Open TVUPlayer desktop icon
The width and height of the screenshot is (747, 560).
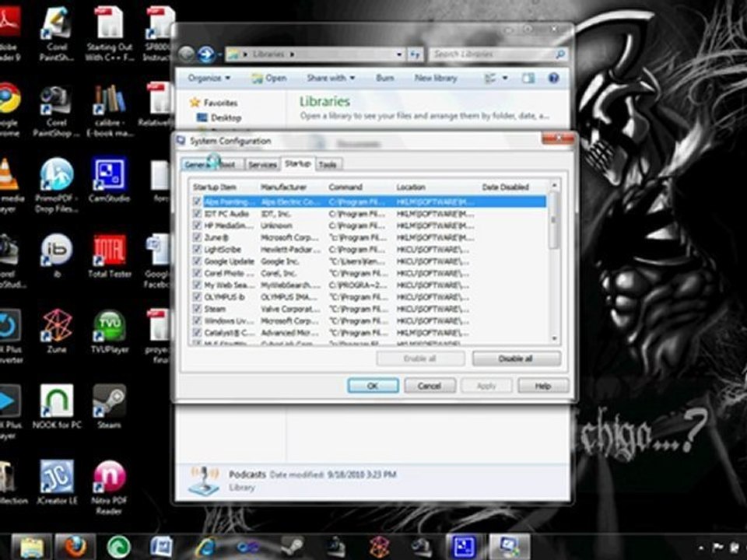coord(110,331)
